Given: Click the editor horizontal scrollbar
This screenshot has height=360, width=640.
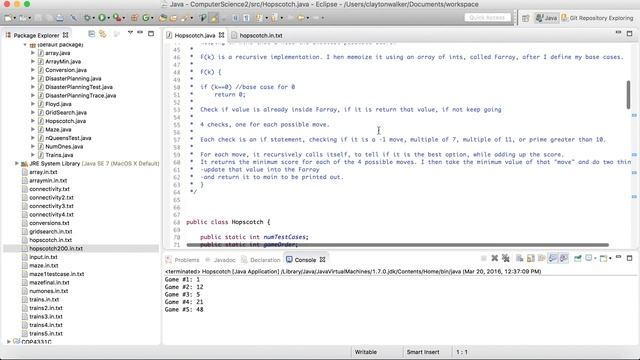Looking at the screenshot, I should tap(398, 245).
